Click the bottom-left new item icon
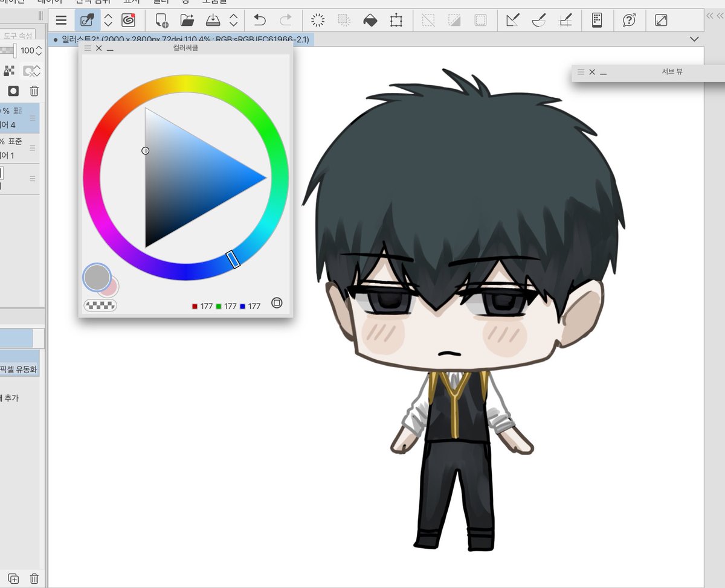The image size is (725, 588). point(13,578)
